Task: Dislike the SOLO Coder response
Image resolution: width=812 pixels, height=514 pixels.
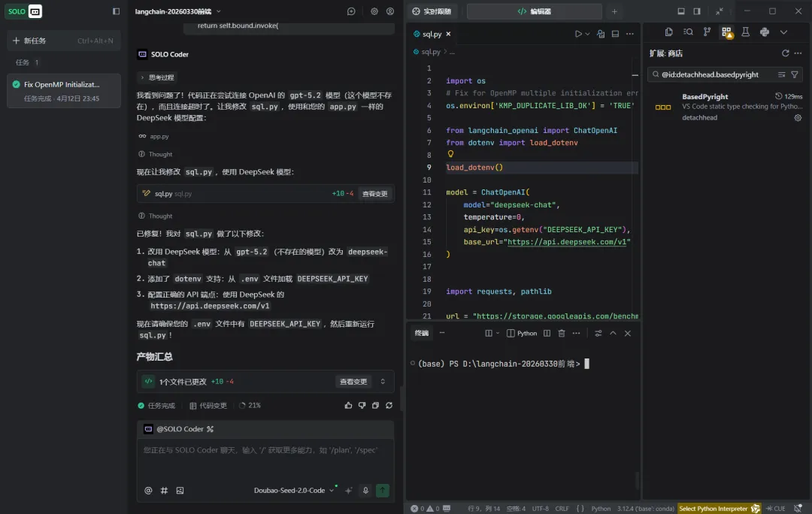Action: [362, 405]
